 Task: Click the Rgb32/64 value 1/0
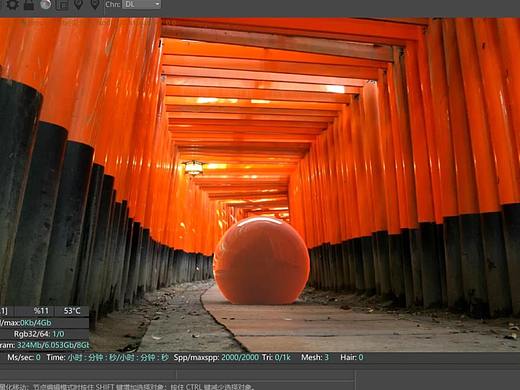[58, 334]
